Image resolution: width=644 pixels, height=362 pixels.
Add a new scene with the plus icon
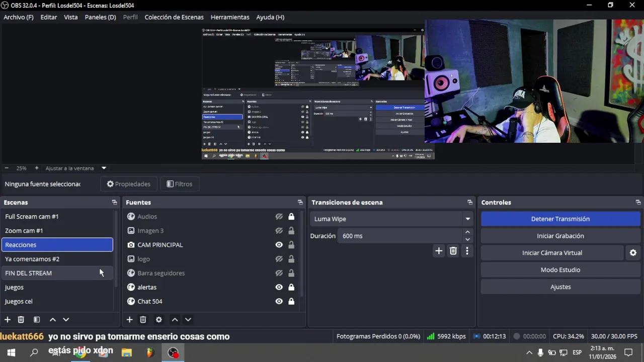(x=8, y=320)
